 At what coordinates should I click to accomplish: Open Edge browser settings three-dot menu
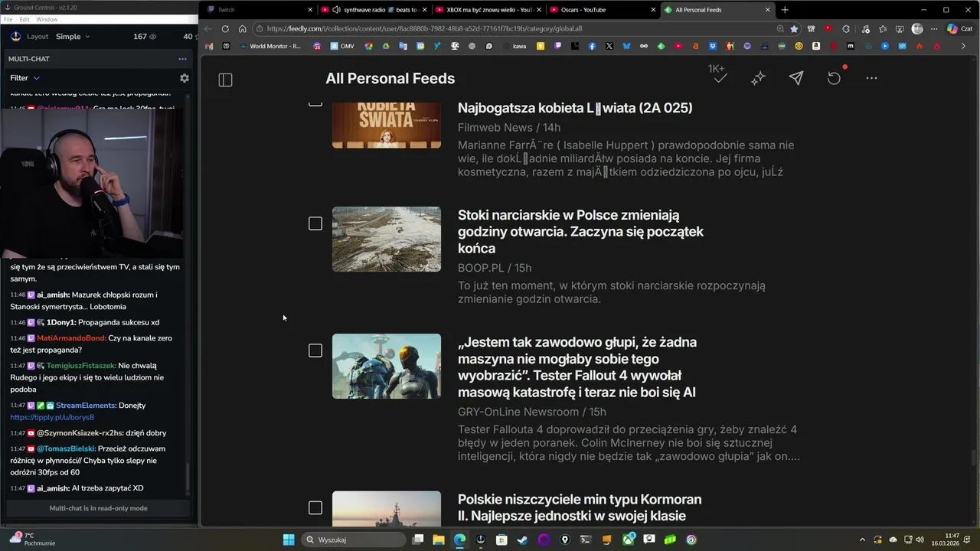click(x=934, y=29)
